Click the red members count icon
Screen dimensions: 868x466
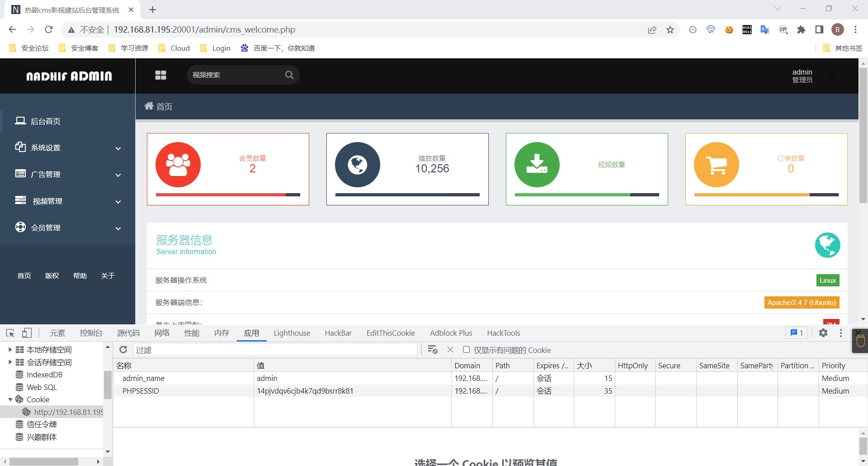tap(178, 165)
